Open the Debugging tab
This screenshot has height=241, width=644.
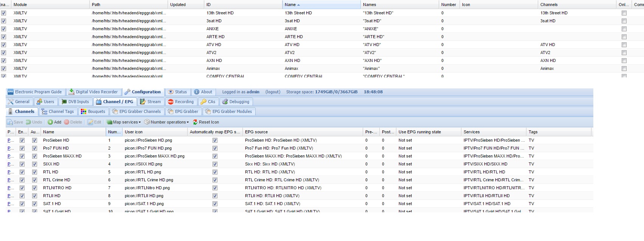(x=236, y=102)
